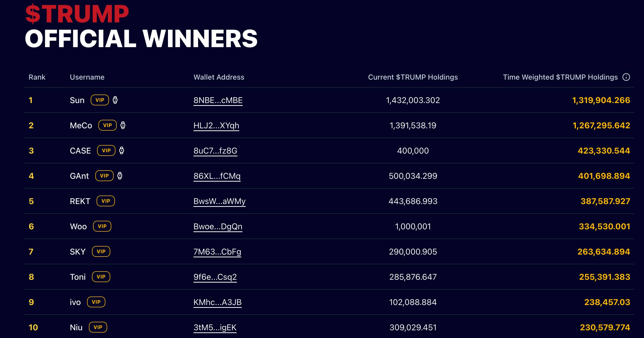Screen dimensions: 644x338
Task: Click the watch icon next to MeCo
Action: [x=123, y=125]
